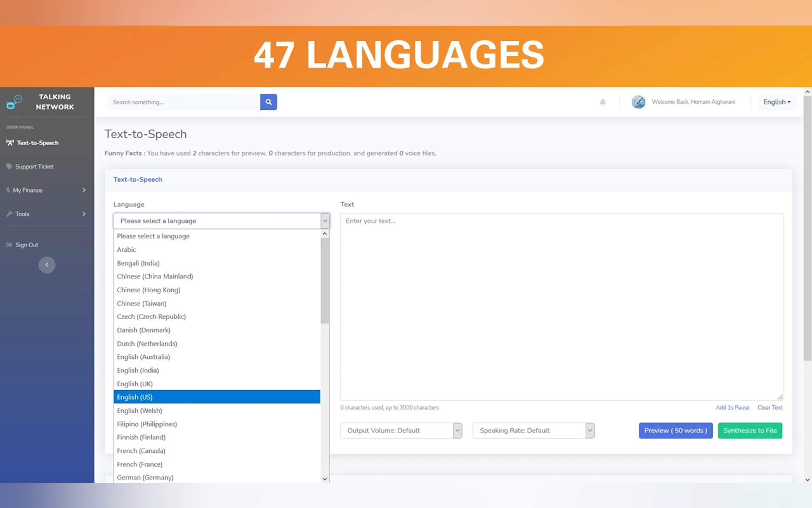Choose Chinese (Hong Kong) option

click(x=149, y=290)
